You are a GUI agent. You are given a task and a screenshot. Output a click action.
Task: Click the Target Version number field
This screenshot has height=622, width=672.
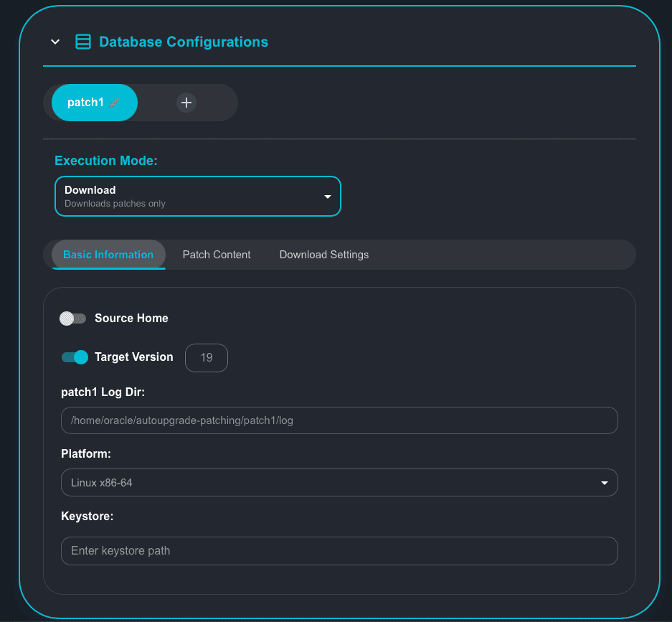(x=207, y=357)
